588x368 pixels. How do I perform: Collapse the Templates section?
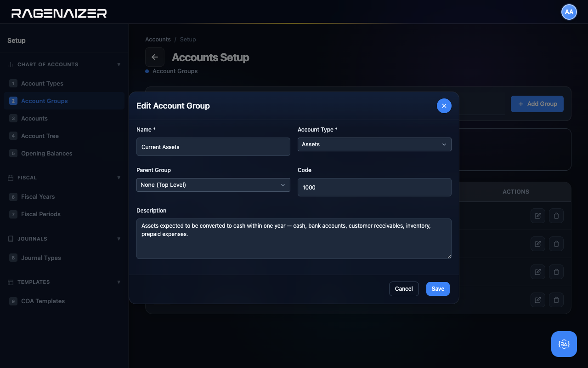click(119, 282)
